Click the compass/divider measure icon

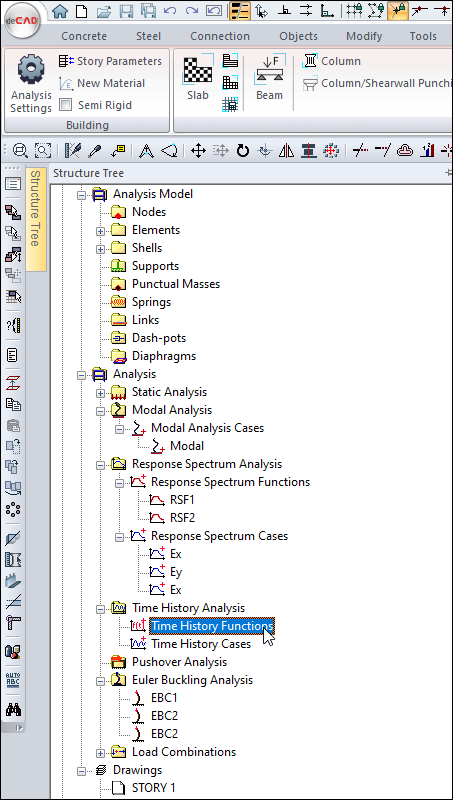146,151
